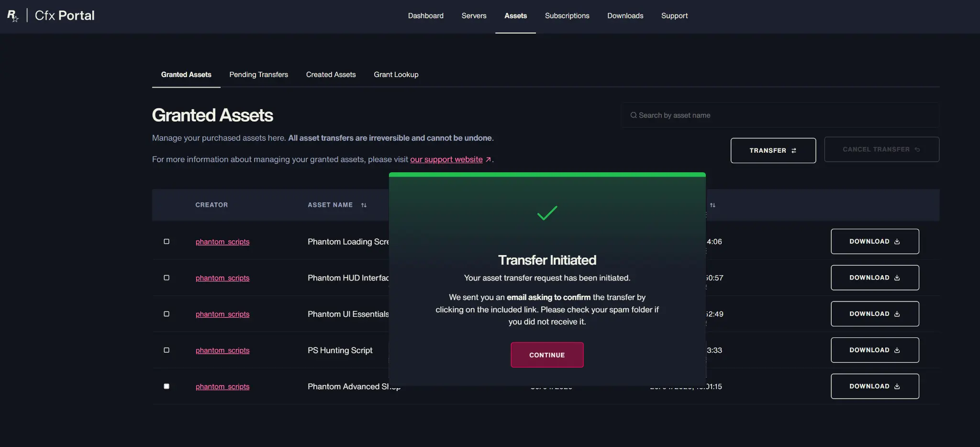Click the external link arrow after support website

tap(488, 160)
